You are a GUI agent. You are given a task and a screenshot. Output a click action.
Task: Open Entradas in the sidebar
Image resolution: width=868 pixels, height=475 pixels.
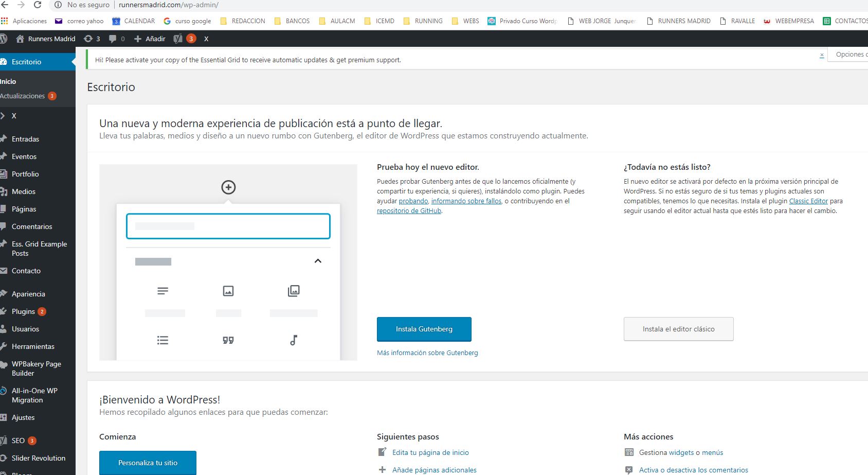[x=38, y=139]
